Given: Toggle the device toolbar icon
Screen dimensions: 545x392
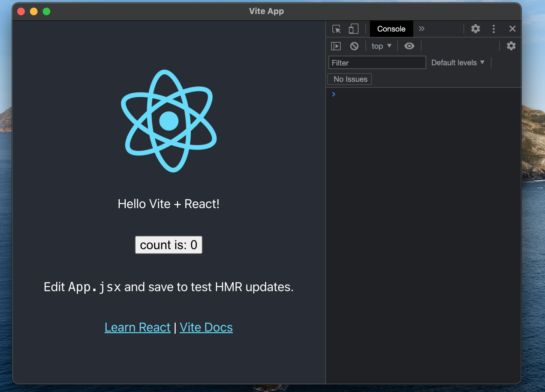Looking at the screenshot, I should click(x=353, y=29).
